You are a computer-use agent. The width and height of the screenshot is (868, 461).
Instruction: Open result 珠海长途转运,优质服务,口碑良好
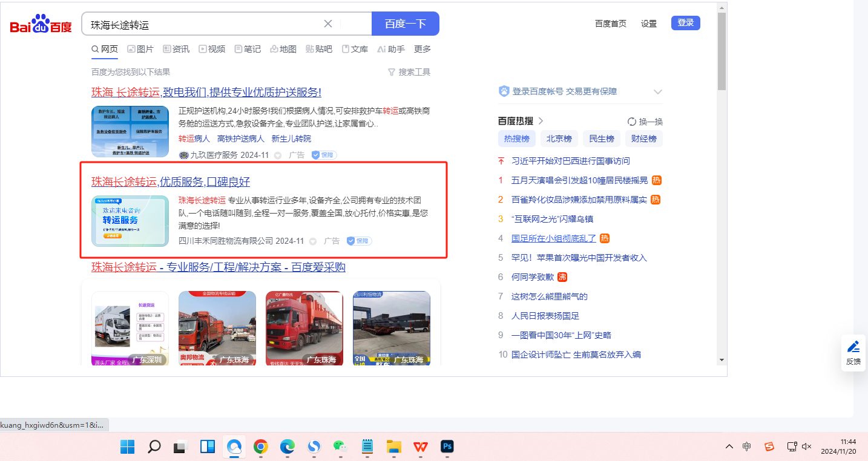tap(171, 182)
